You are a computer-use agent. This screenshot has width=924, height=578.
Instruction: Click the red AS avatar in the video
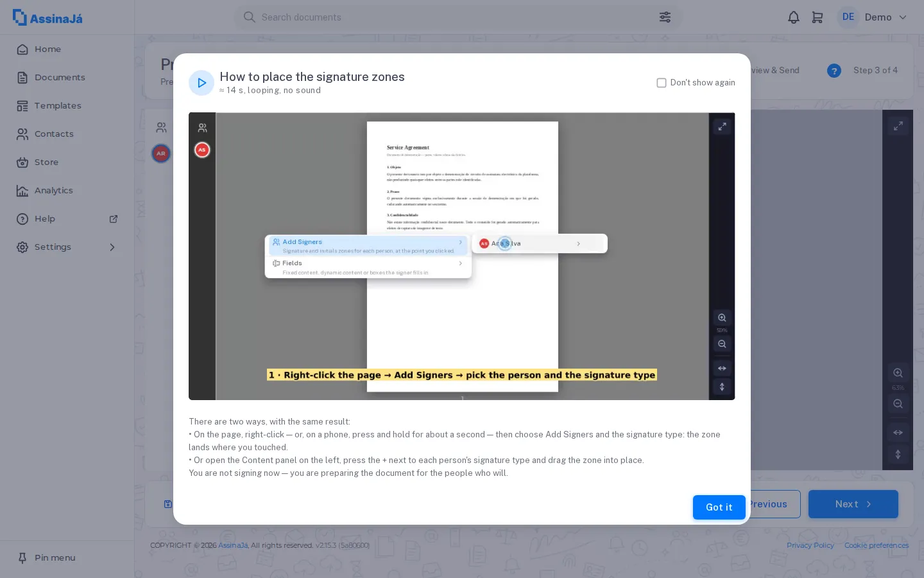click(202, 150)
